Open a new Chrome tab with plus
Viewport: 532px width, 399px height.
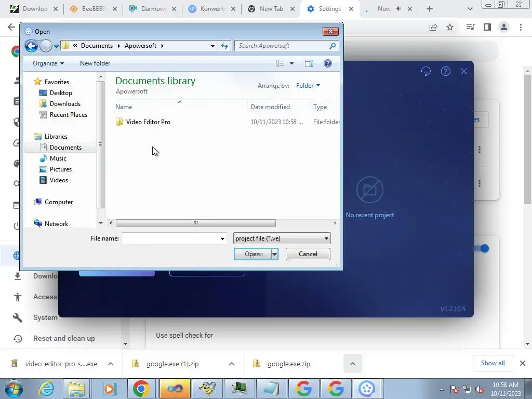[430, 9]
